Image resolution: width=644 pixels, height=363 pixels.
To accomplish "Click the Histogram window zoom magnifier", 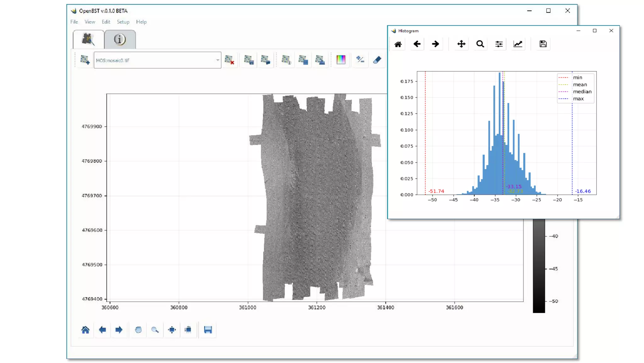I will pos(480,44).
